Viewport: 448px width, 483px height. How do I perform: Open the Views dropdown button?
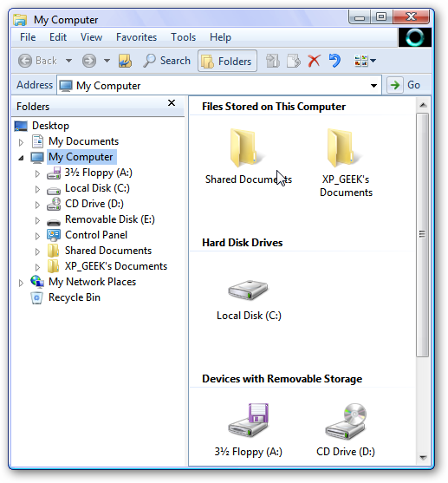[x=365, y=61]
